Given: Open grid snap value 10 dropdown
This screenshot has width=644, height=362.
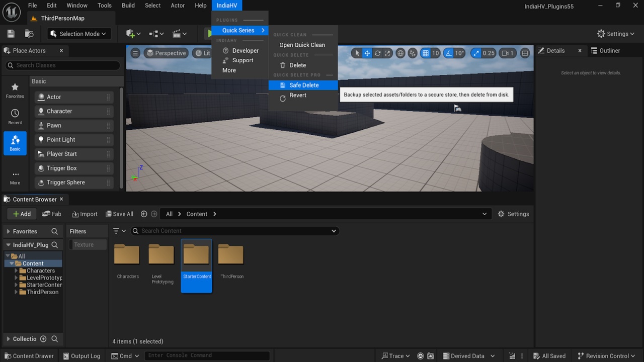Looking at the screenshot, I should [436, 53].
